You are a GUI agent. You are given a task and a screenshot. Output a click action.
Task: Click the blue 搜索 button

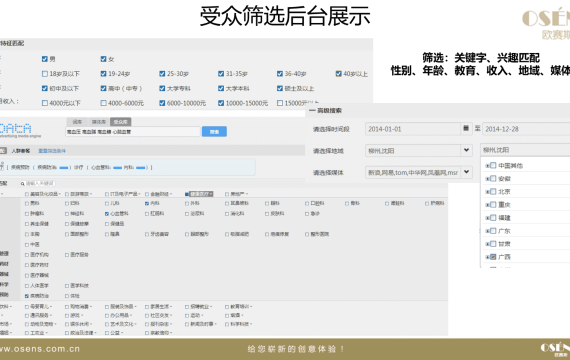(x=214, y=132)
